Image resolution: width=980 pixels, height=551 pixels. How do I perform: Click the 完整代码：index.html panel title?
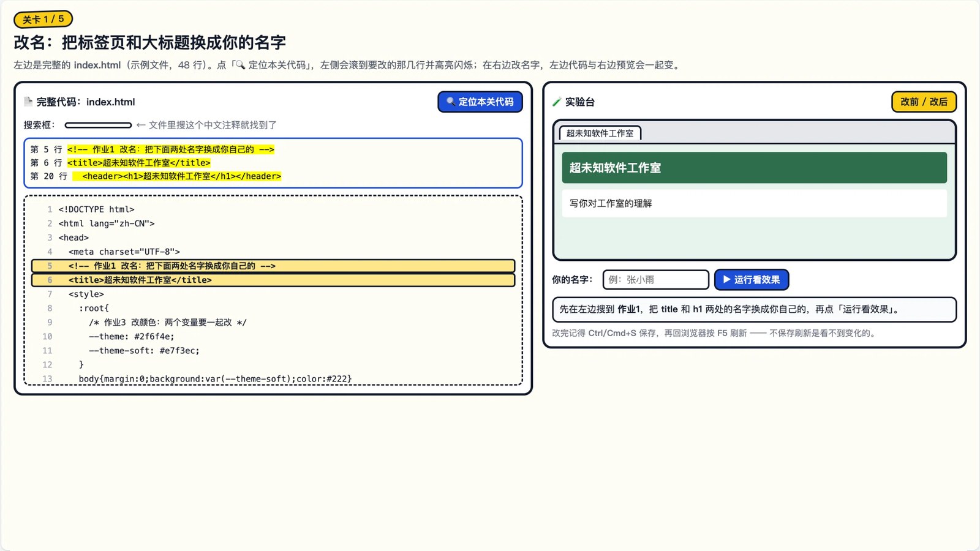coord(86,102)
